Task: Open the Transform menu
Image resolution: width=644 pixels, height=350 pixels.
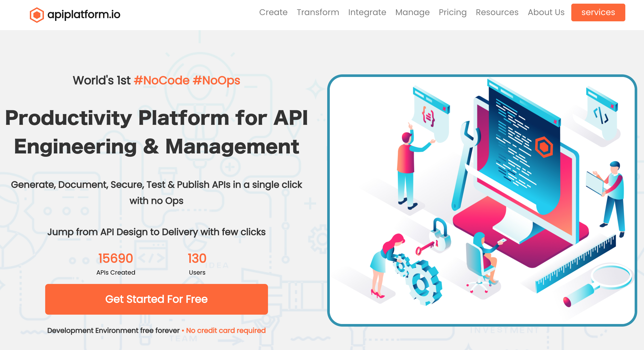Action: pos(318,12)
